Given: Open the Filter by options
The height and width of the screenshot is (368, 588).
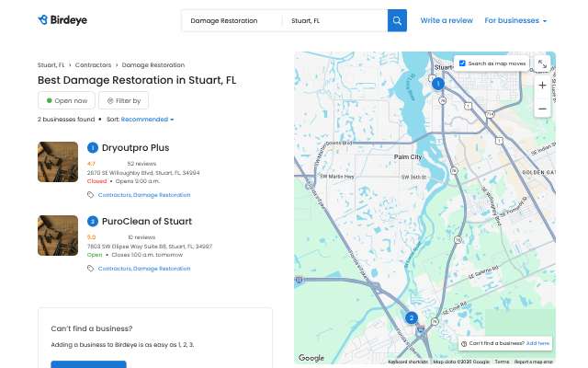Looking at the screenshot, I should pos(124,100).
